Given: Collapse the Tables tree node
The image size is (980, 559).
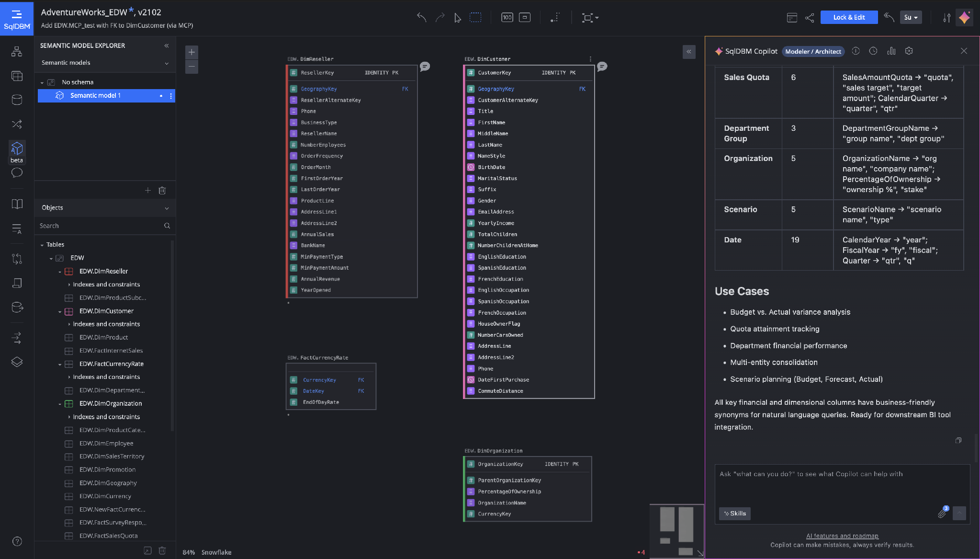Looking at the screenshot, I should (x=42, y=245).
